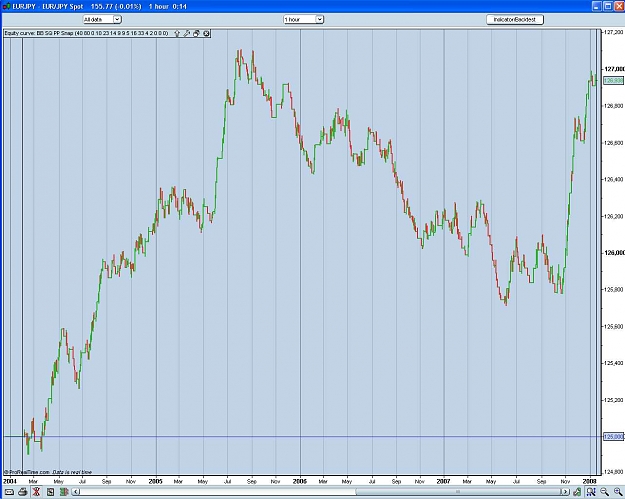Click the horizontal chart scrollbar thumb
This screenshot has height=499, width=625.
[458, 492]
